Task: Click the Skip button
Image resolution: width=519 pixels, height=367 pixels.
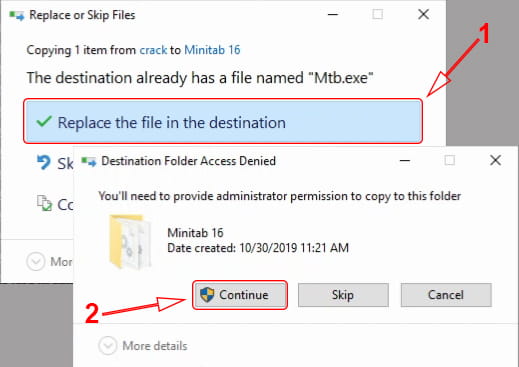Action: pos(343,295)
